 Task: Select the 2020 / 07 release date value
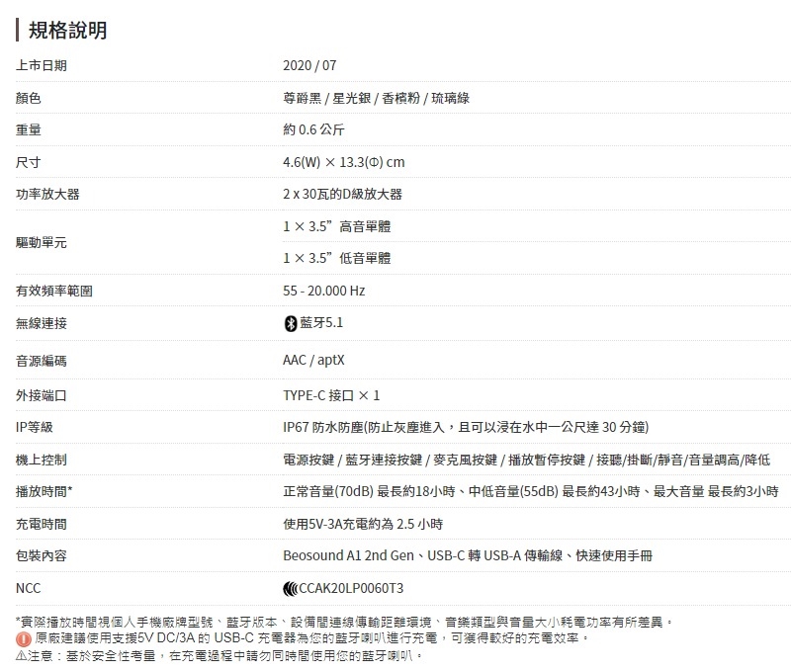pos(309,66)
